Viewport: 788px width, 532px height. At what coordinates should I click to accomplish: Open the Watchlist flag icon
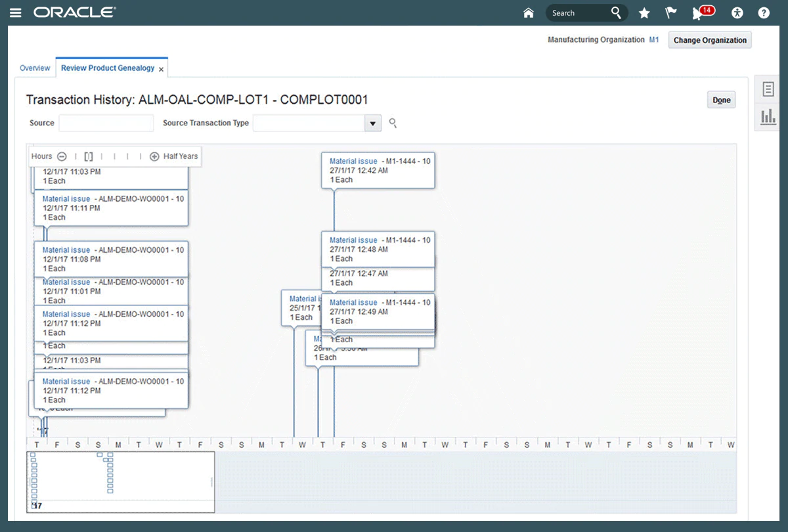click(671, 12)
